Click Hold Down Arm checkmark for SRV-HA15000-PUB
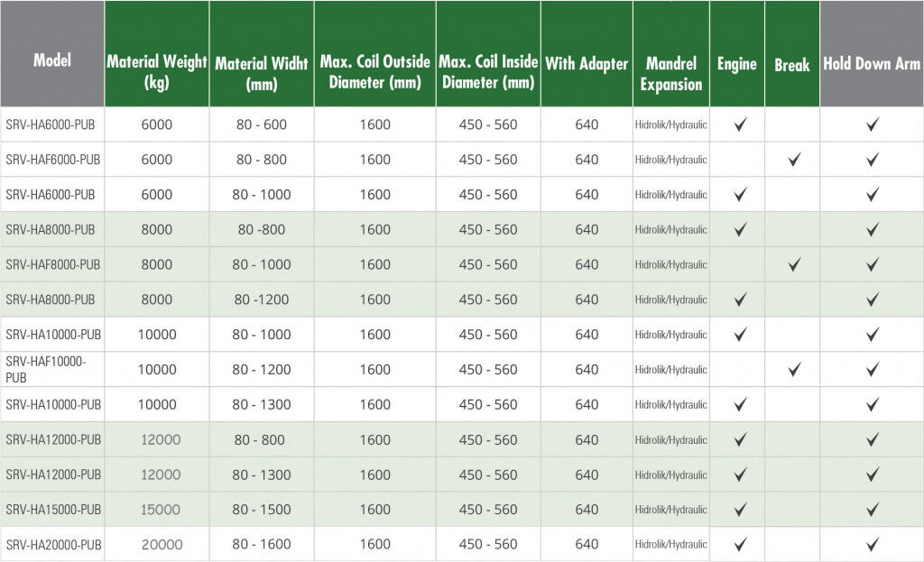 (872, 510)
